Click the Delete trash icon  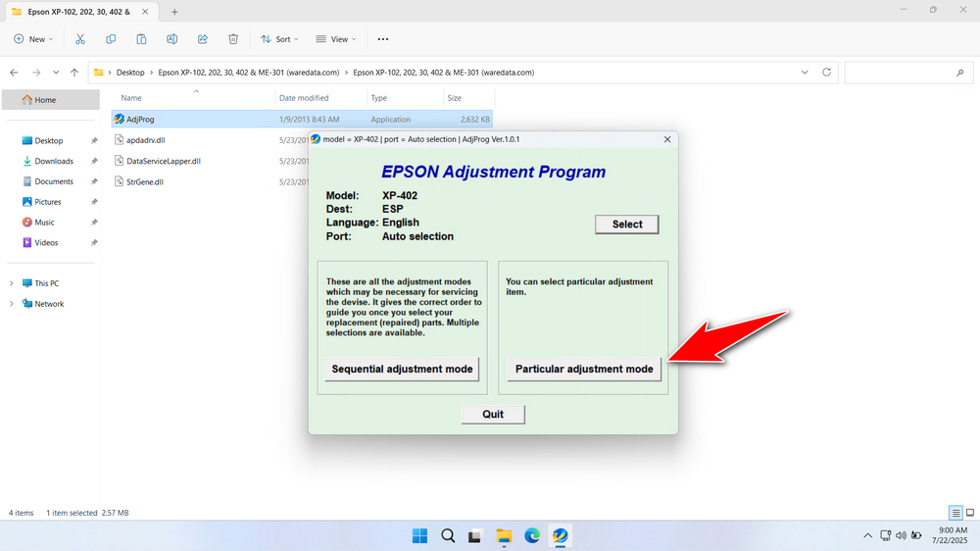pyautogui.click(x=233, y=39)
